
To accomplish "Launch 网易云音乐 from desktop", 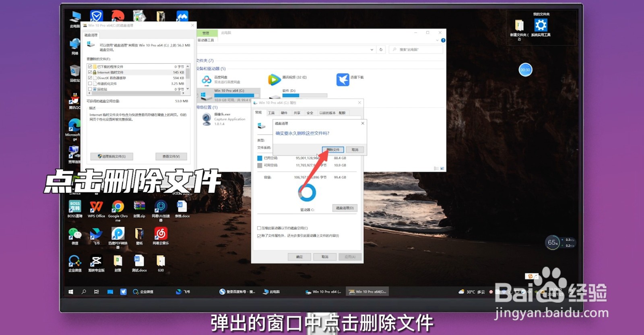I will (x=161, y=237).
